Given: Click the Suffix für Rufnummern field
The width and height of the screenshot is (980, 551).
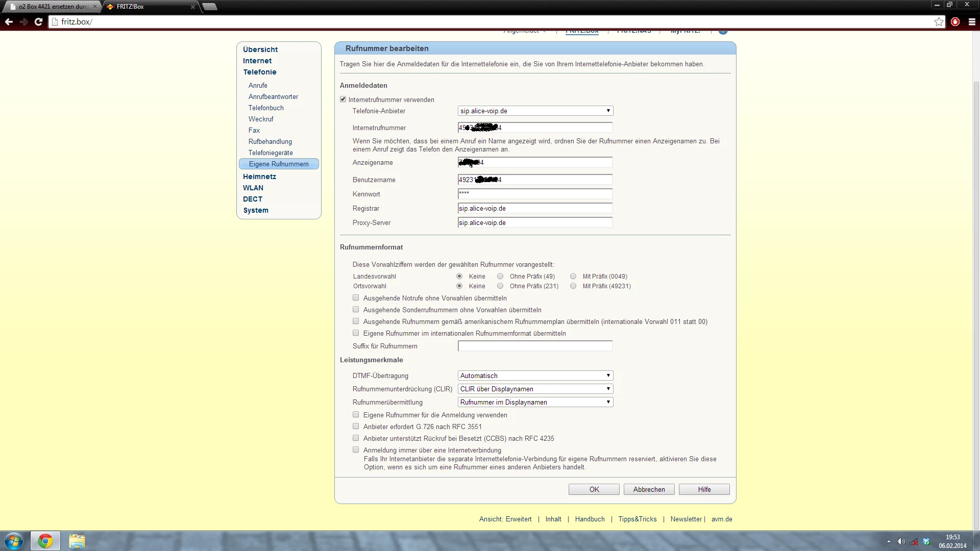Looking at the screenshot, I should (x=535, y=346).
